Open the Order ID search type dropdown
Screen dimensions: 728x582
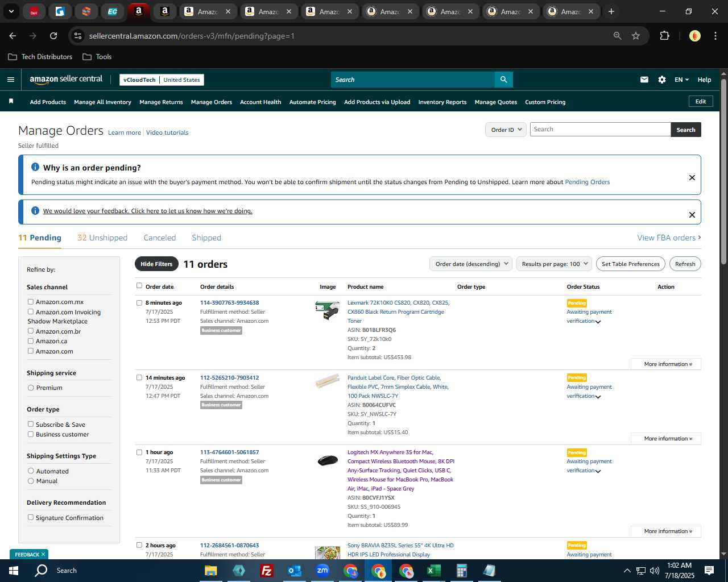(x=506, y=130)
